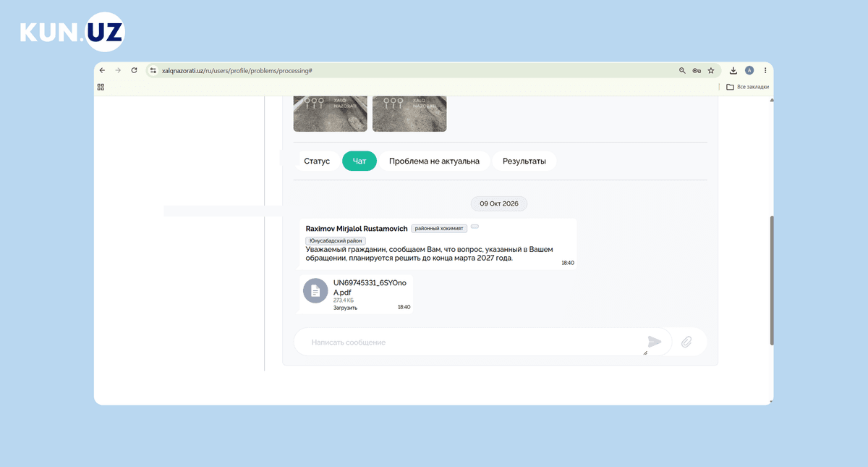Click the page vertical scrollbar thumb
Image resolution: width=868 pixels, height=467 pixels.
(x=771, y=279)
